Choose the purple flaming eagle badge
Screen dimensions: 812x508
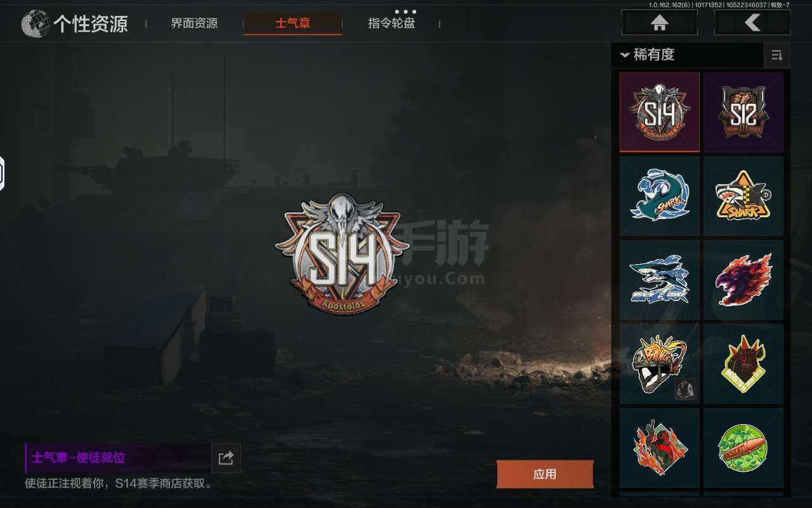[743, 280]
